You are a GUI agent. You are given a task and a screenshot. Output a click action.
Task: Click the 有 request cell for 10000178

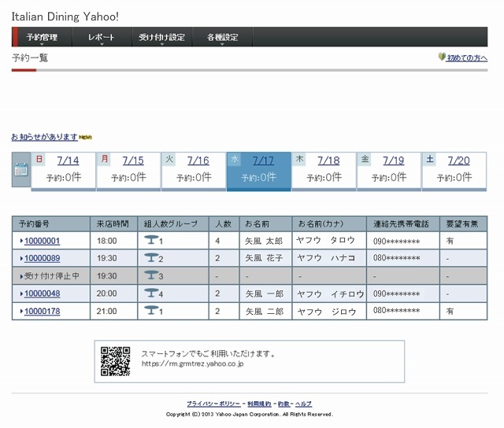pyautogui.click(x=464, y=311)
